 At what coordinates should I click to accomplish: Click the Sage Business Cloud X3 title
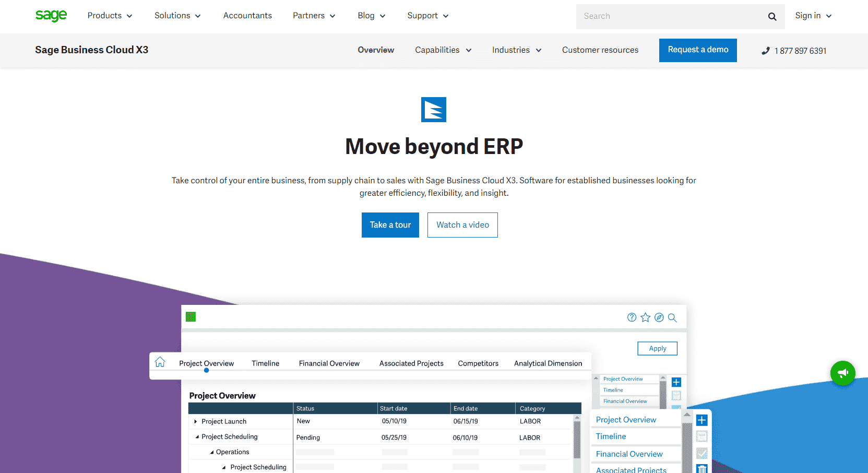pos(92,50)
